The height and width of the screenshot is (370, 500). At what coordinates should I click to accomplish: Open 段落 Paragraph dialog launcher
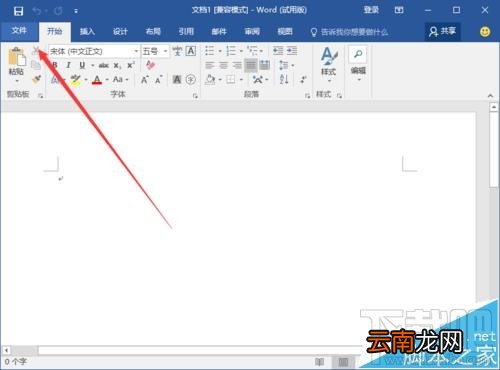click(x=307, y=96)
